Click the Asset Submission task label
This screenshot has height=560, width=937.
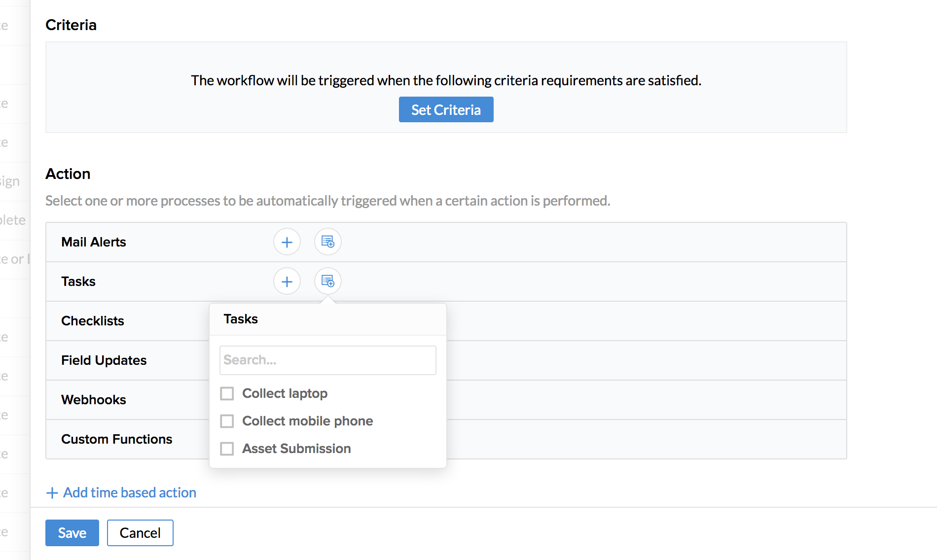tap(296, 449)
